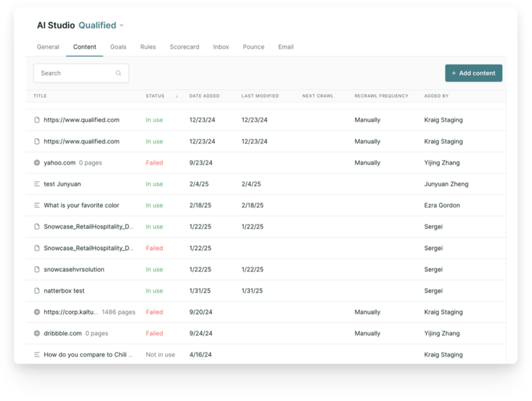Sort by Date Added column header
Image resolution: width=532 pixels, height=401 pixels.
(204, 96)
